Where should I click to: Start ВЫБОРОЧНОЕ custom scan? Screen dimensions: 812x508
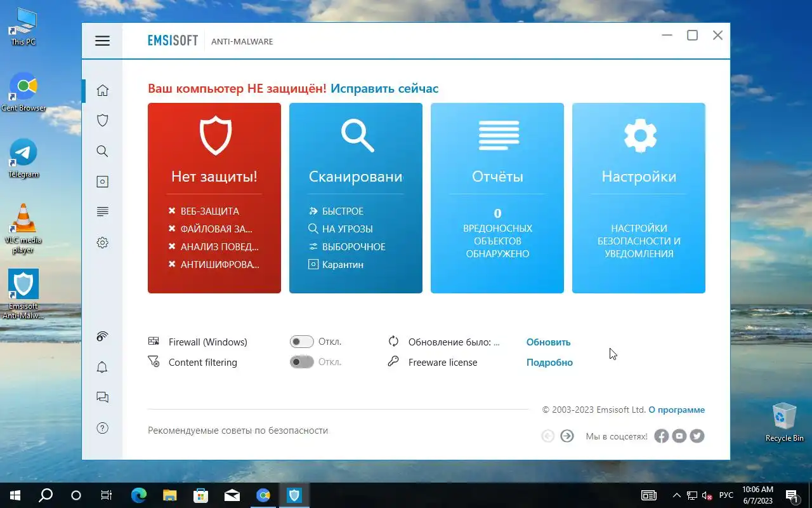347,246
